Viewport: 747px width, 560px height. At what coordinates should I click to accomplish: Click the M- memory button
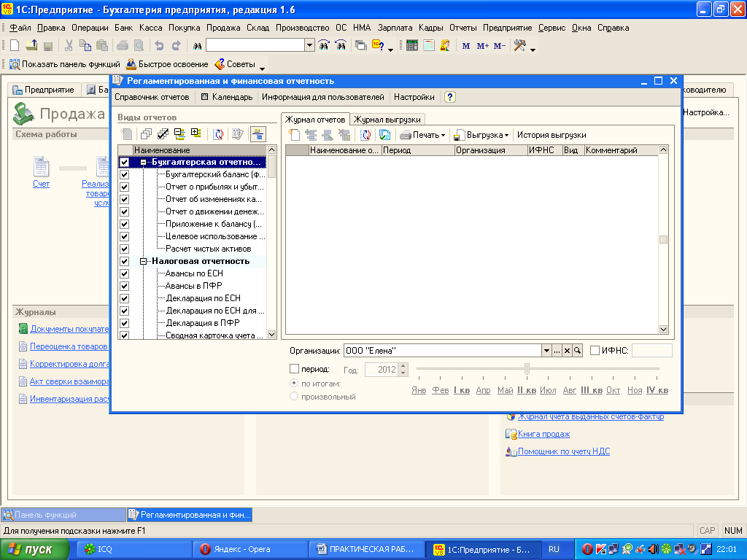499,46
